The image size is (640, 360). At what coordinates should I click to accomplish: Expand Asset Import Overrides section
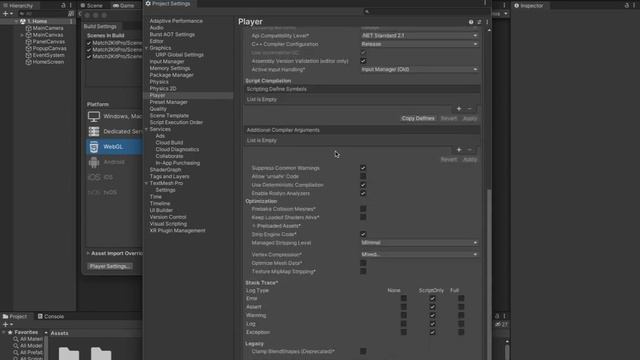[88, 253]
